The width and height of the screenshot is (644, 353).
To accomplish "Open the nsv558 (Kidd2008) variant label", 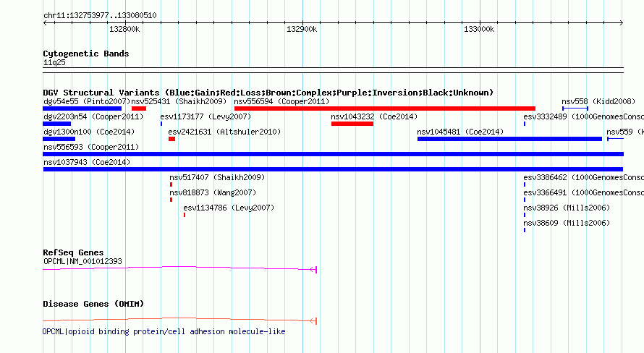I will tap(598, 101).
